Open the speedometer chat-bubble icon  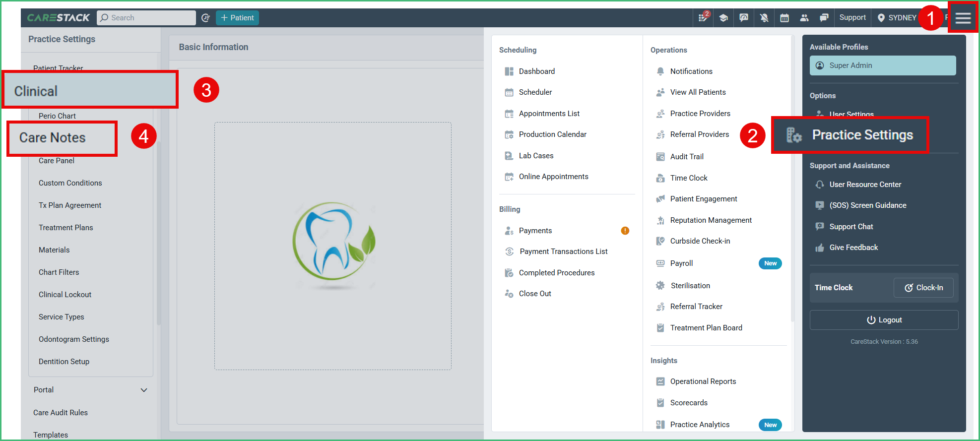744,18
